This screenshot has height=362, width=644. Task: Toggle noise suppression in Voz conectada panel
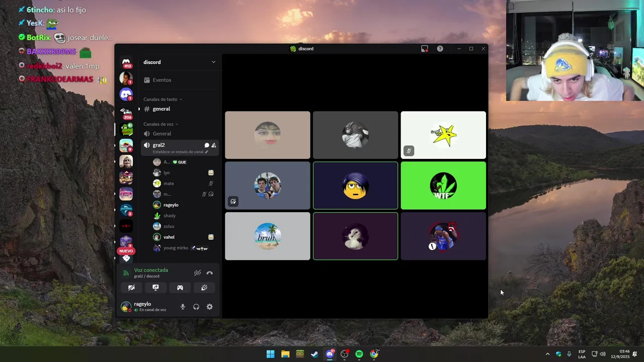(x=197, y=273)
